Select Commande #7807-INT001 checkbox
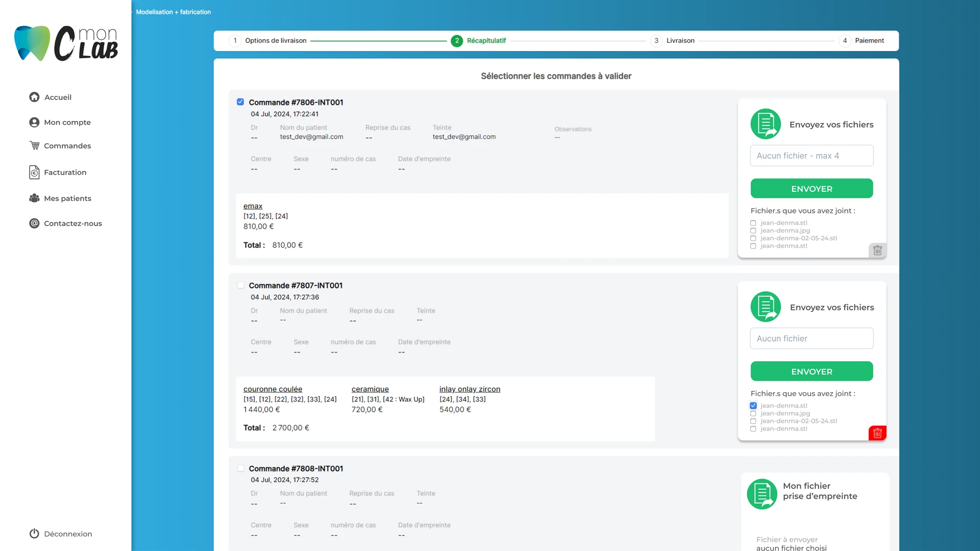 point(240,285)
